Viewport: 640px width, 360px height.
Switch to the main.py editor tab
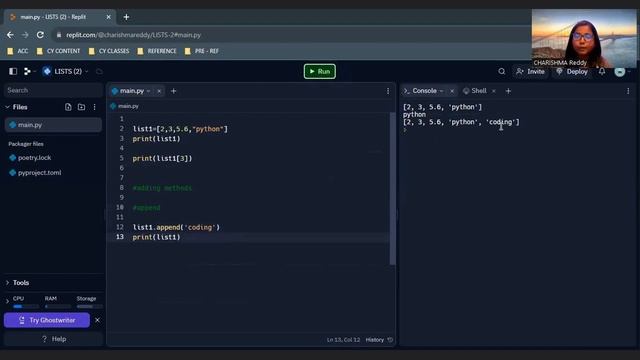(x=131, y=91)
